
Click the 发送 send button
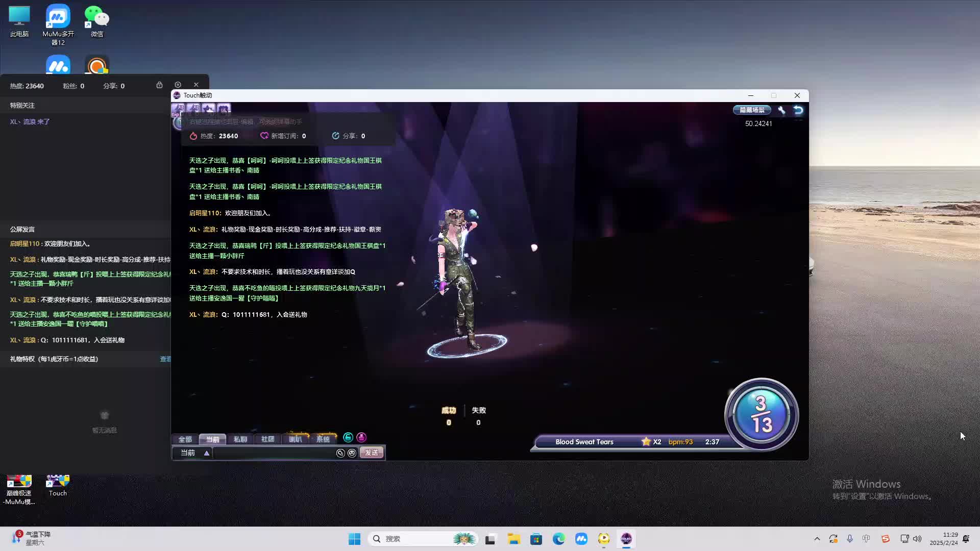[x=371, y=453]
